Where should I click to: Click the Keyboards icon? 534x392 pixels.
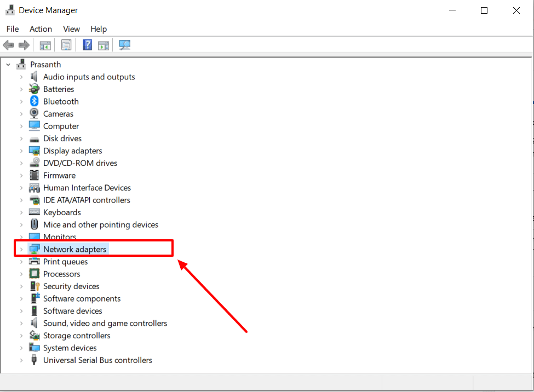(x=34, y=212)
